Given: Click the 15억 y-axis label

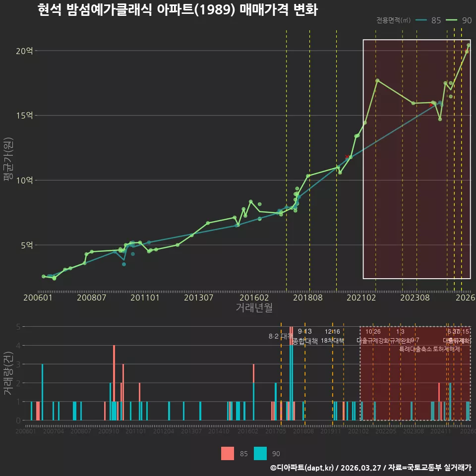Looking at the screenshot, I should [x=24, y=116].
